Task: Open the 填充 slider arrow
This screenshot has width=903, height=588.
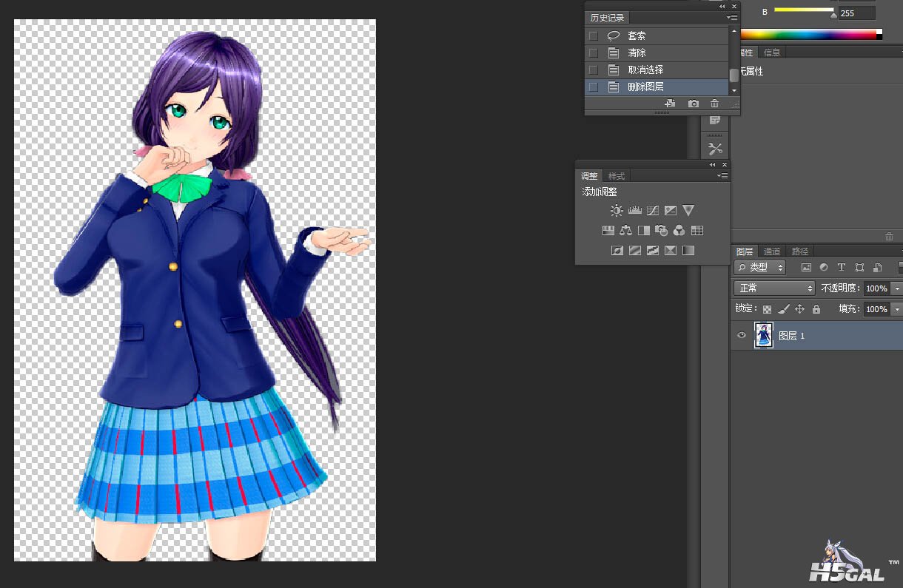Action: click(897, 309)
